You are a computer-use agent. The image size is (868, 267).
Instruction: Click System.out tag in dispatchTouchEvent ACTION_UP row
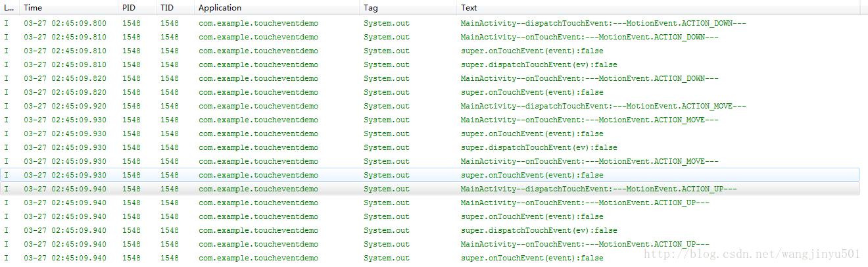point(387,189)
